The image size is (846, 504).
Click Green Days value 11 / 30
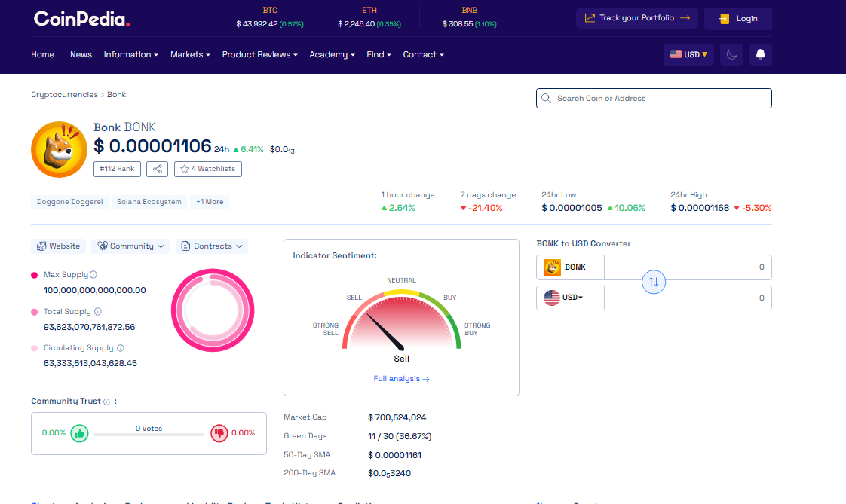coord(400,437)
